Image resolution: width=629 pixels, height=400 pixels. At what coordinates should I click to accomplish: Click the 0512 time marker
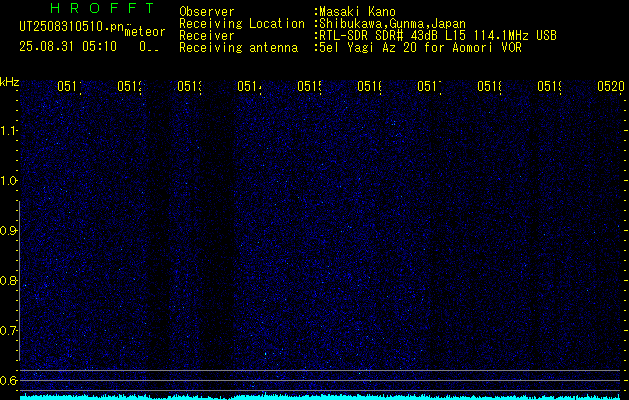click(130, 86)
